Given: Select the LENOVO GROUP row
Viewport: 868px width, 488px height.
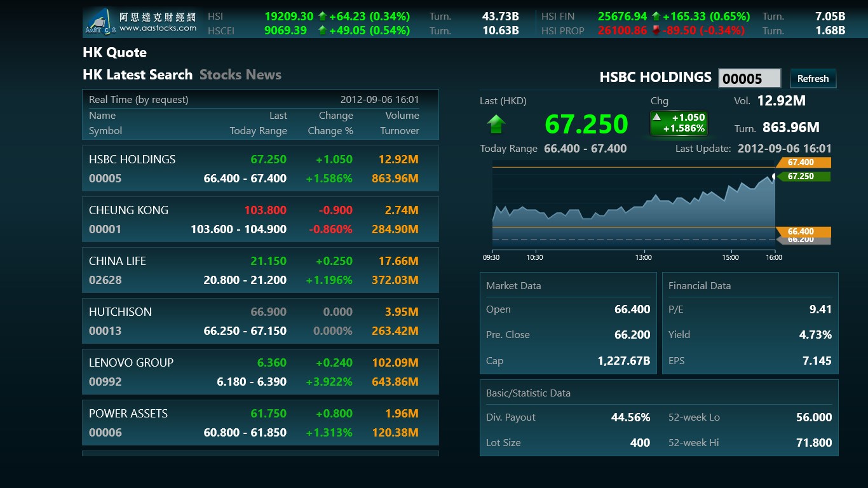Looking at the screenshot, I should pos(261,372).
